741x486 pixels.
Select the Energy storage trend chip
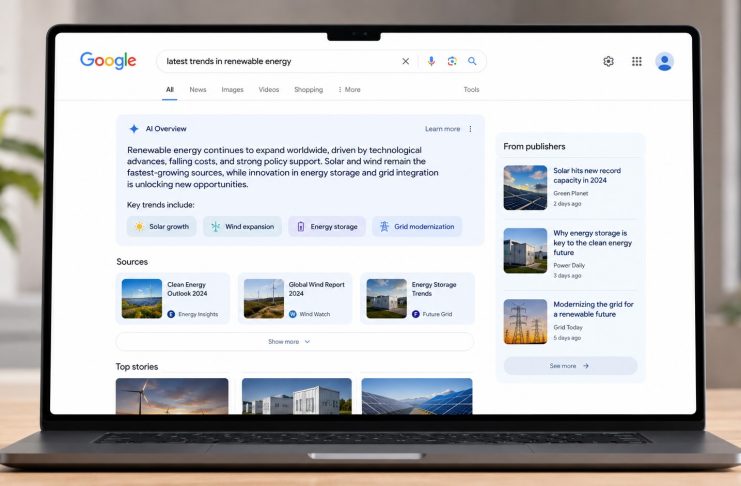(327, 226)
